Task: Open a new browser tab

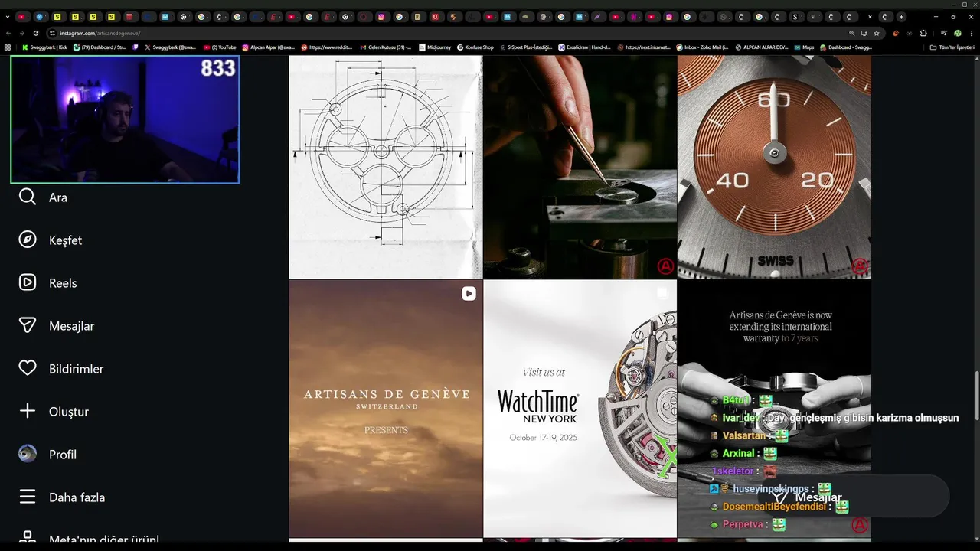Action: tap(901, 17)
